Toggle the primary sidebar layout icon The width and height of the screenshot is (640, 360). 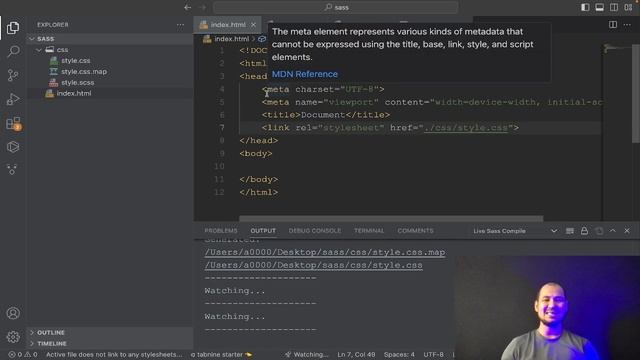point(585,7)
